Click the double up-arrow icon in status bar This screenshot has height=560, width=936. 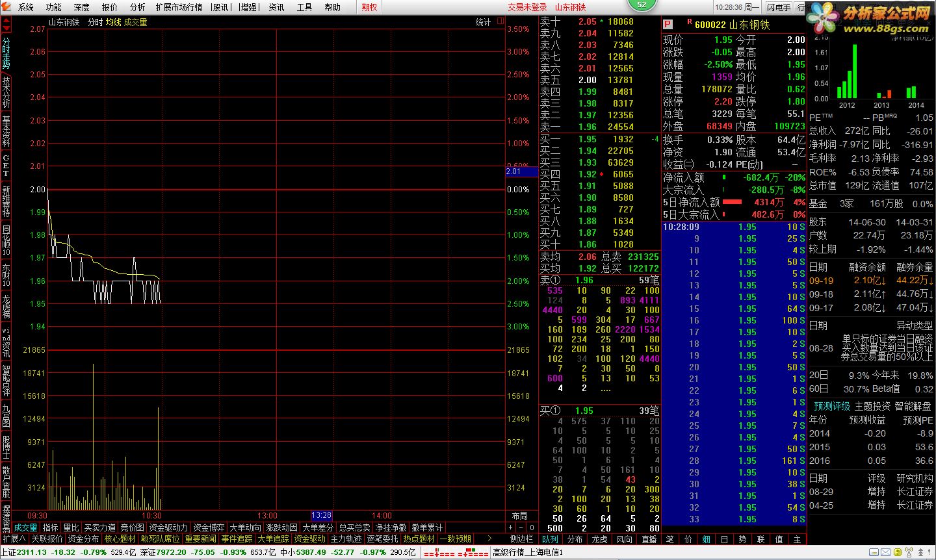920,553
